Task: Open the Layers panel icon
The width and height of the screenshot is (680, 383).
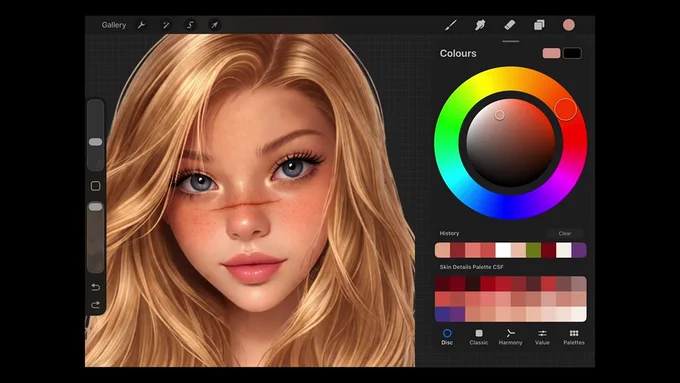Action: click(539, 25)
